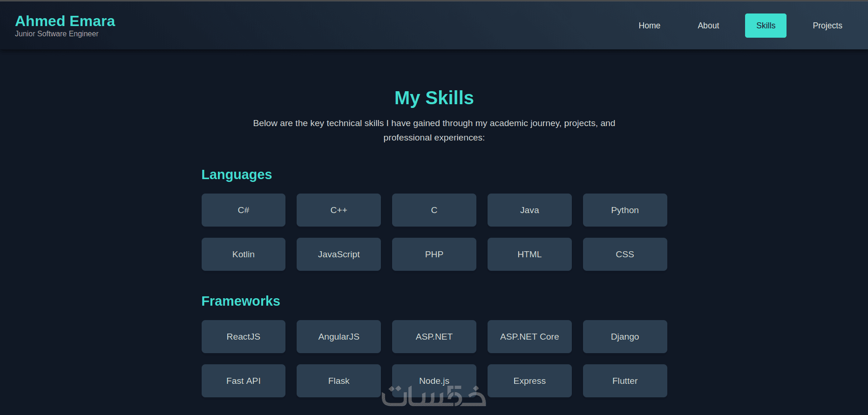868x415 pixels.
Task: Select the Node.js framework card
Action: pyautogui.click(x=434, y=381)
